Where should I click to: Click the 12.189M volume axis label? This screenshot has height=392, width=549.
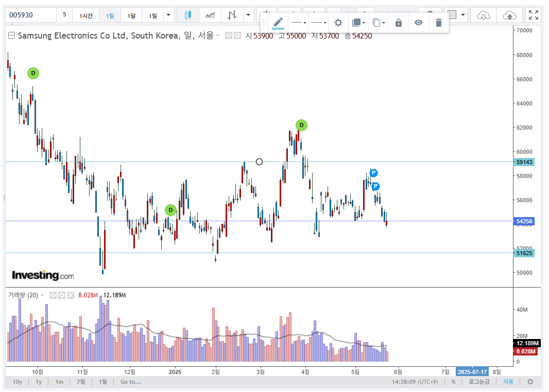click(527, 343)
